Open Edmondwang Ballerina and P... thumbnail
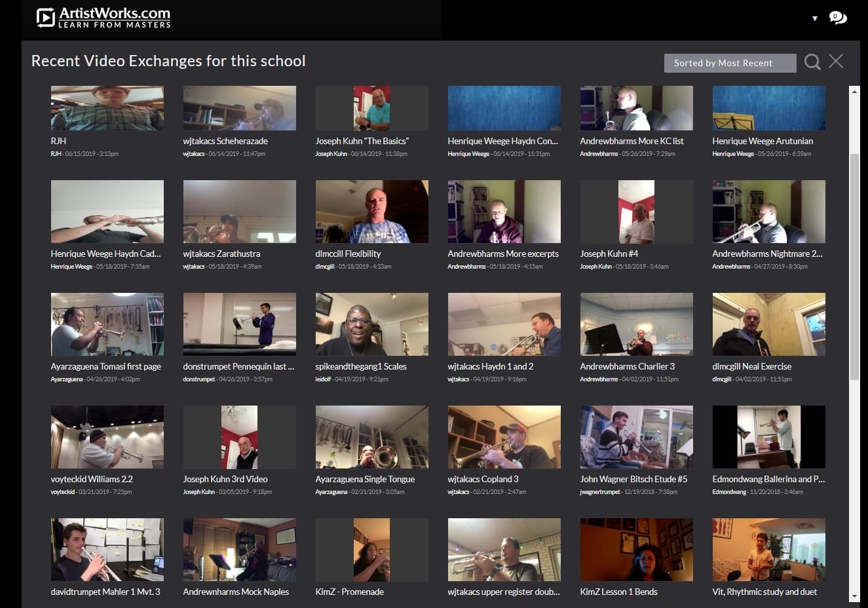The height and width of the screenshot is (608, 868). point(769,437)
